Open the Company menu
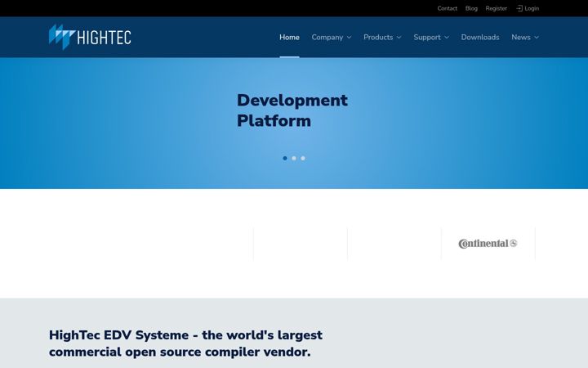The width and height of the screenshot is (588, 368). (x=327, y=37)
